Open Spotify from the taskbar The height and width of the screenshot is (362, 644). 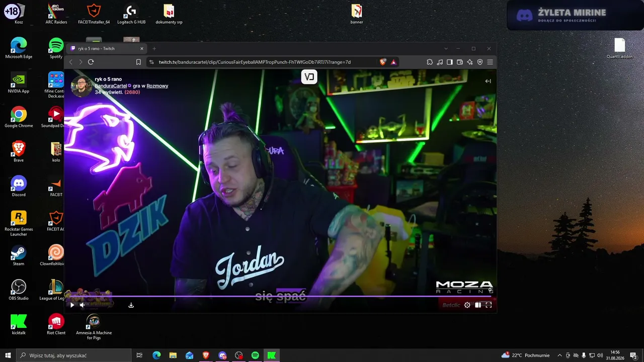[x=255, y=355]
